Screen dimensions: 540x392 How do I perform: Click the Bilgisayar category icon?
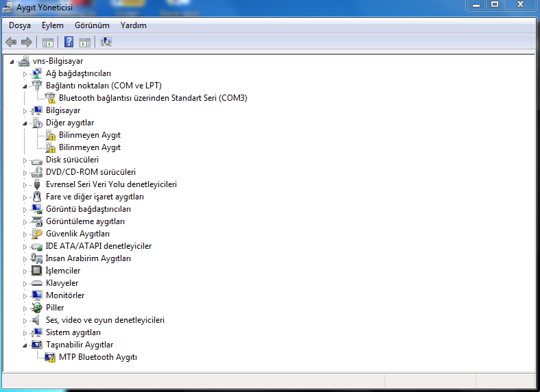tap(36, 110)
